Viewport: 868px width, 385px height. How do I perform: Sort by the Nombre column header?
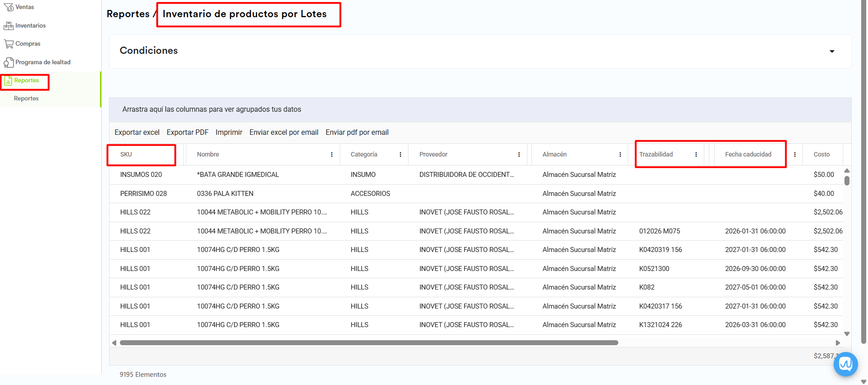click(x=208, y=155)
